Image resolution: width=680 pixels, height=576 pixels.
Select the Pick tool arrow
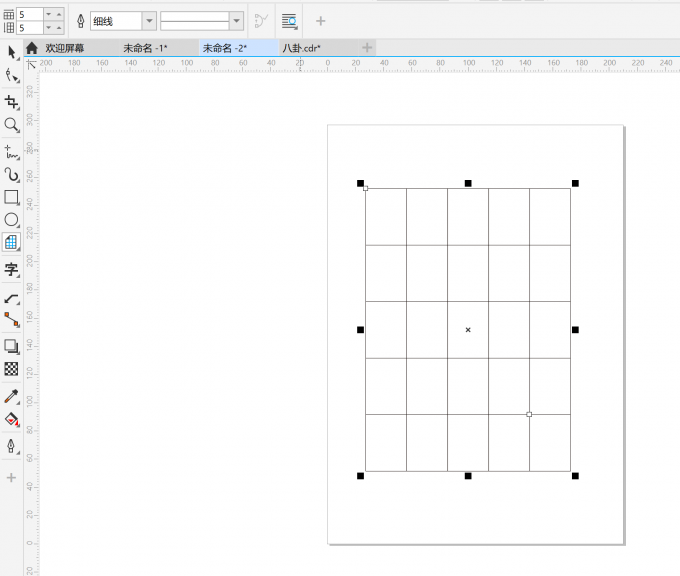click(12, 53)
